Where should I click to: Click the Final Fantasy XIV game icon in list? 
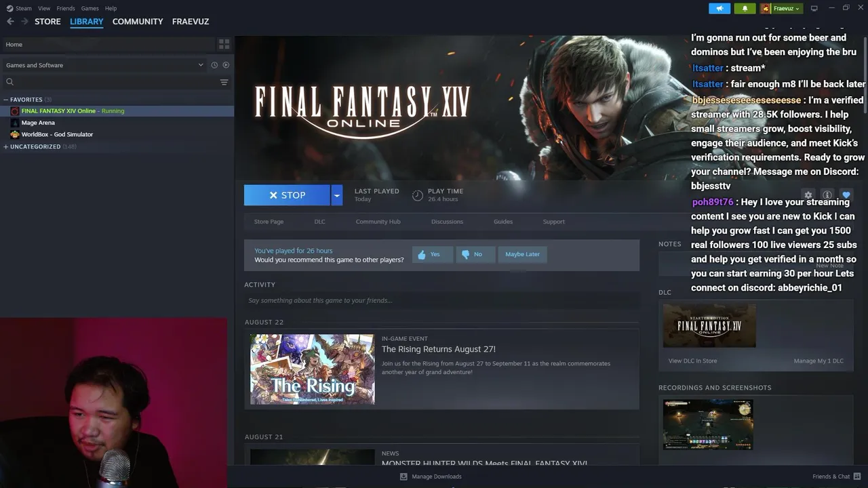coord(15,111)
